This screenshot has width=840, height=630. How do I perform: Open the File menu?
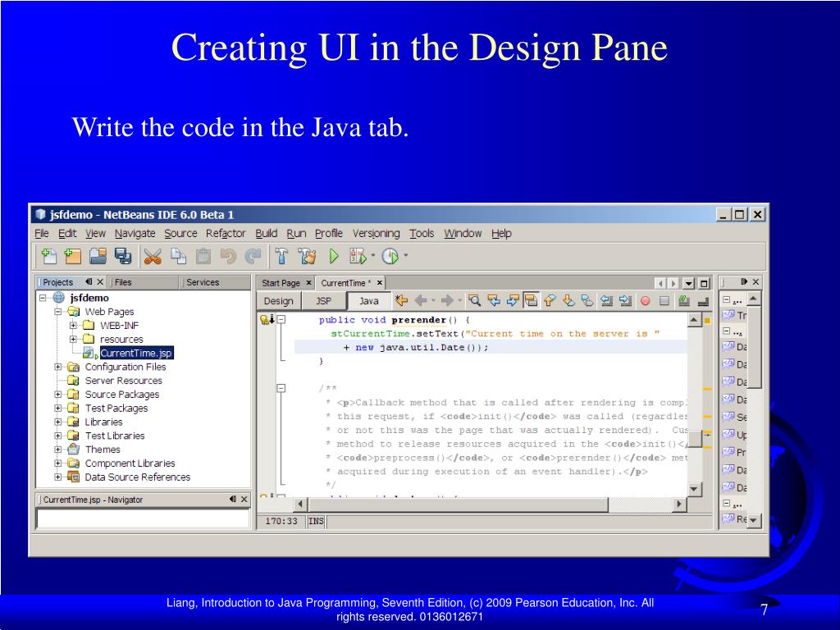[42, 234]
